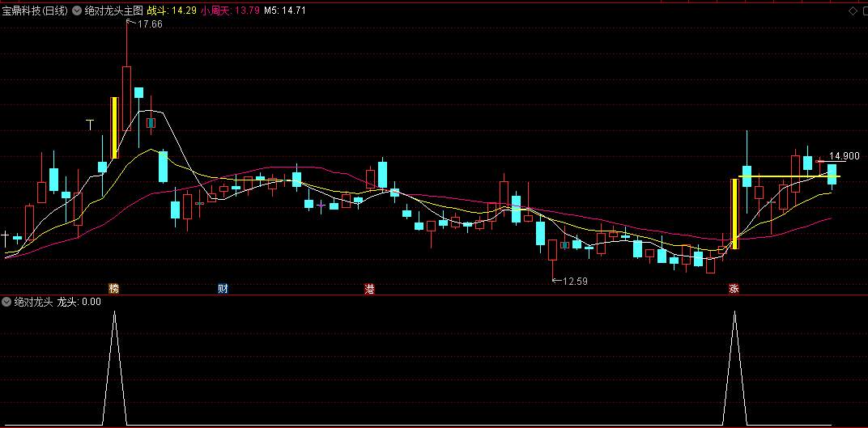Click the 小周天: 13.79 indicator value
Image resolution: width=868 pixels, height=428 pixels.
(230, 11)
